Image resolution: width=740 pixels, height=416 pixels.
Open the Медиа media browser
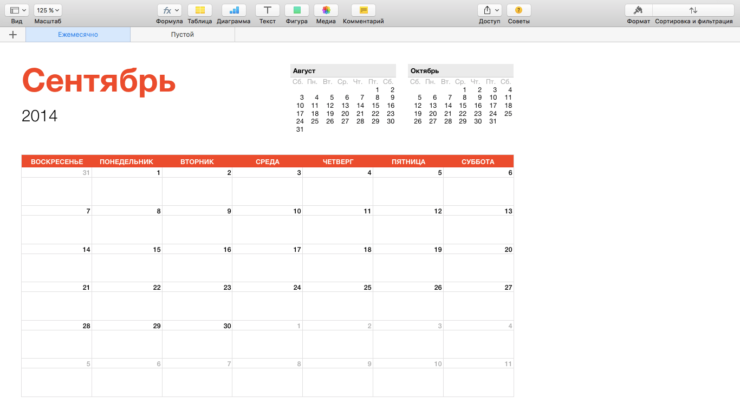326,10
